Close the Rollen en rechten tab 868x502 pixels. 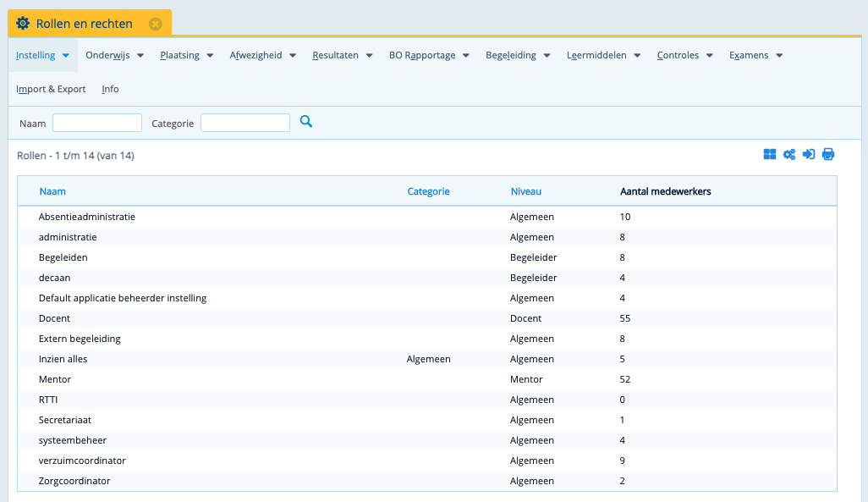pos(156,24)
